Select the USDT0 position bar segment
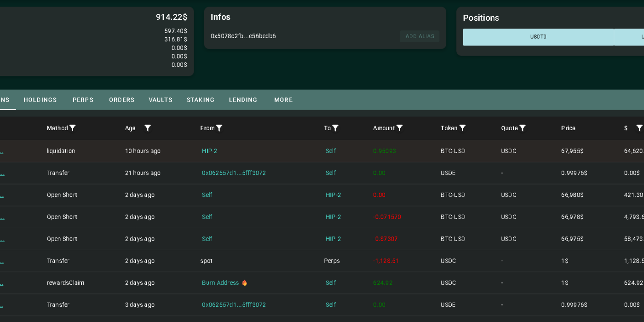The height and width of the screenshot is (322, 644). click(x=538, y=37)
